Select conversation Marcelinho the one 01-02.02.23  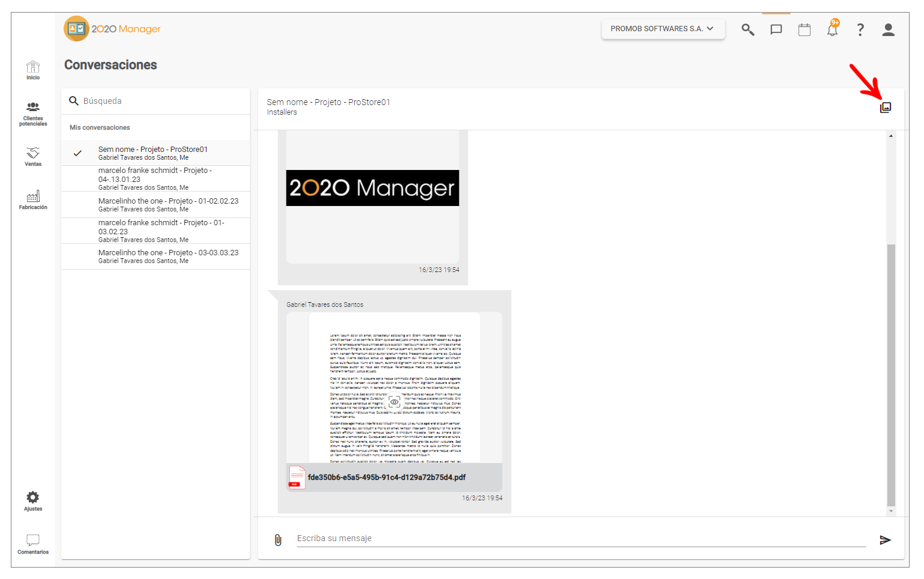tap(156, 205)
